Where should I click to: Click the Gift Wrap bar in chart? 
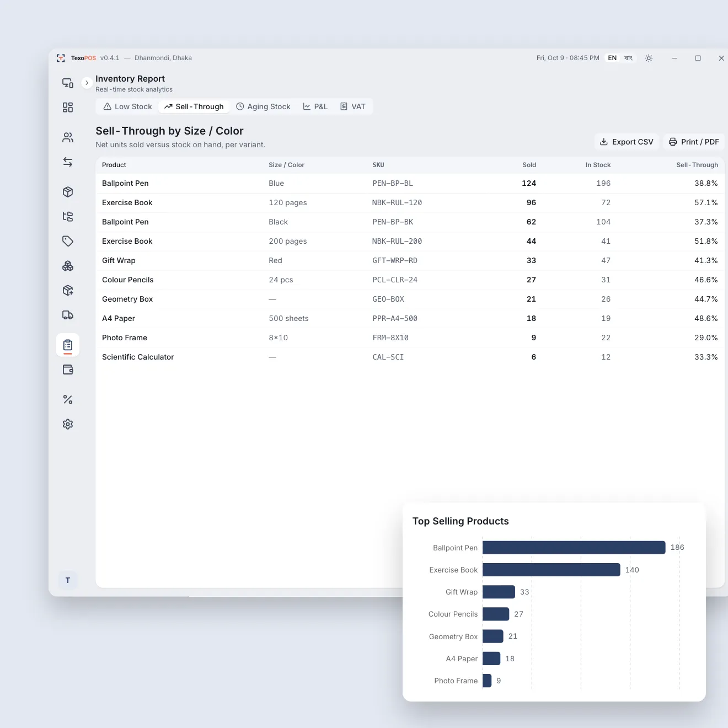[x=499, y=592]
